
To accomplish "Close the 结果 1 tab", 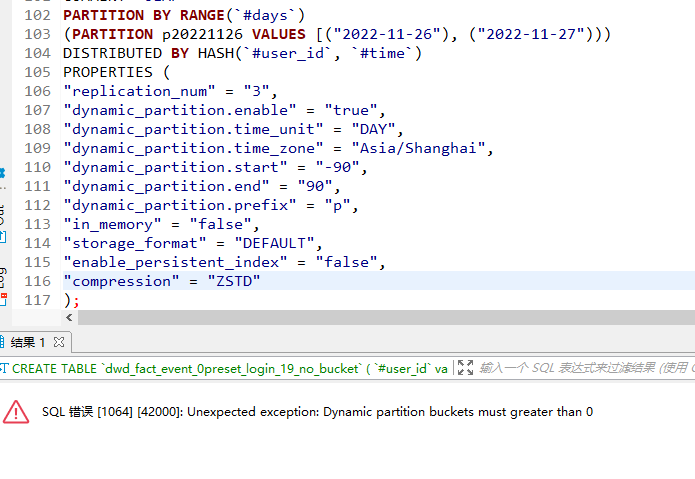I will point(59,342).
